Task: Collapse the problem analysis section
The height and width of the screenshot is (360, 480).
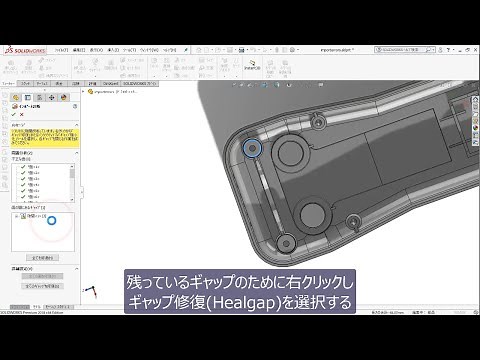Action: [76, 153]
